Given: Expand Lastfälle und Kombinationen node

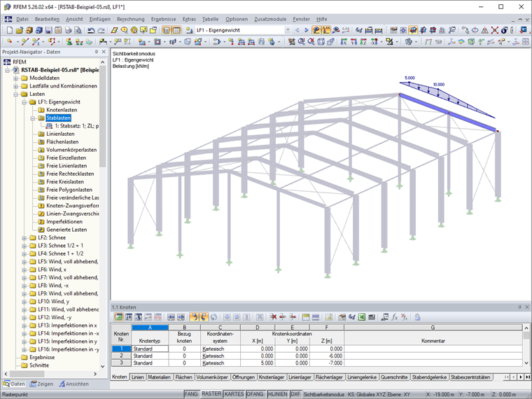Looking at the screenshot, I should pyautogui.click(x=15, y=86).
